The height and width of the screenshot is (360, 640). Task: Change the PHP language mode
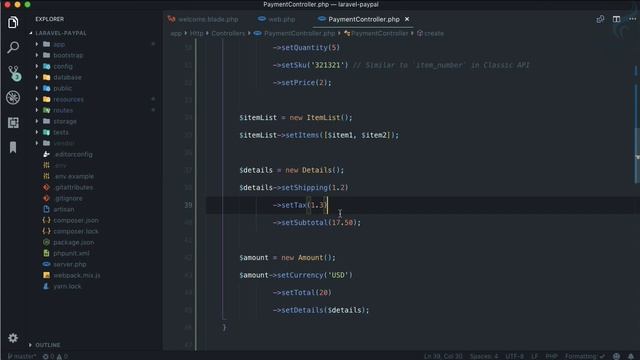tap(551, 356)
